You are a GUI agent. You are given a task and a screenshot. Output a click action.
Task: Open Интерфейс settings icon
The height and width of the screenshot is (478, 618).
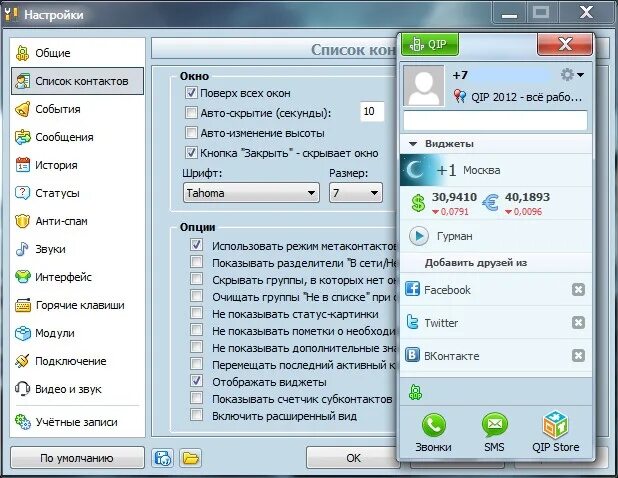[x=22, y=277]
